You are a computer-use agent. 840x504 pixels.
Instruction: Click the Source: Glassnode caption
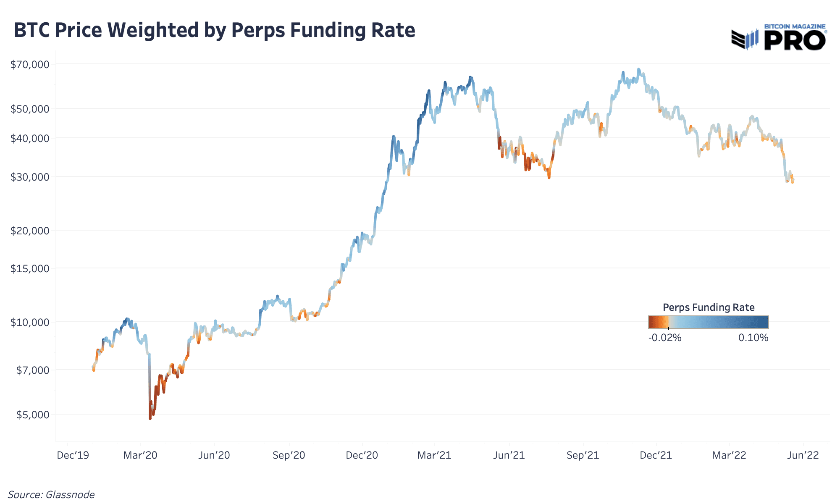[x=51, y=494]
